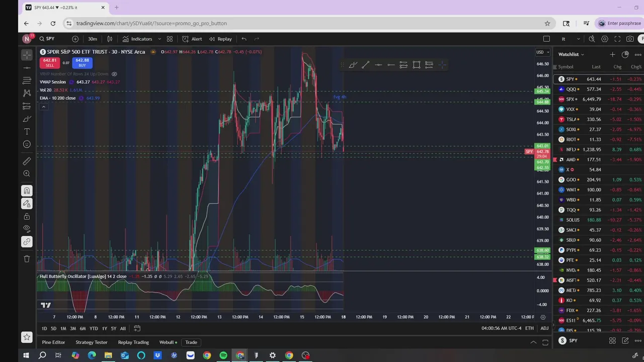
Task: Select the crosshair cursor tool
Action: (x=27, y=54)
